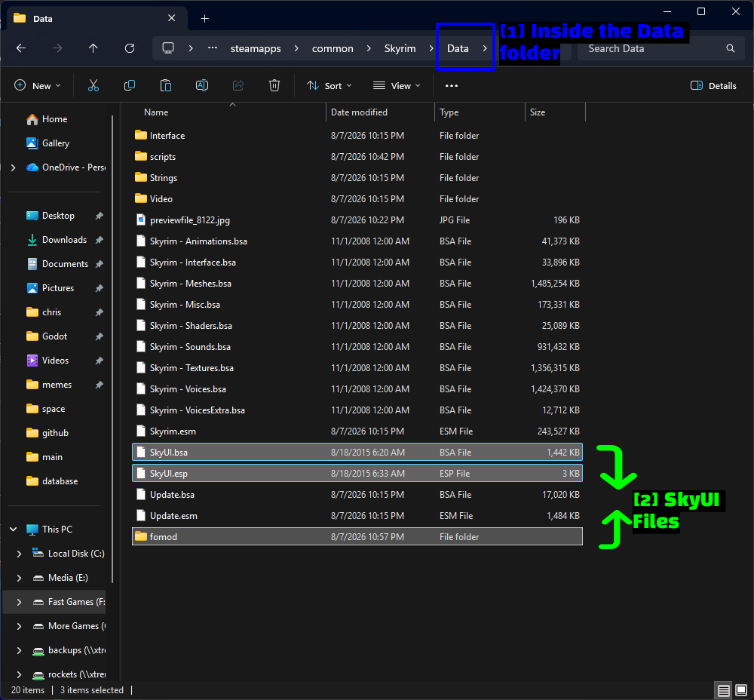
Task: Select the fomod folder
Action: pos(357,536)
